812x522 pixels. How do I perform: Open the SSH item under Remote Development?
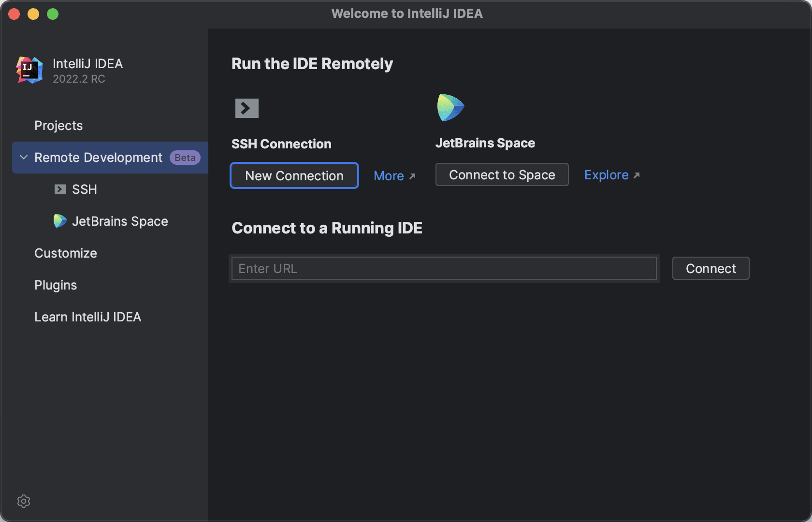(x=85, y=189)
